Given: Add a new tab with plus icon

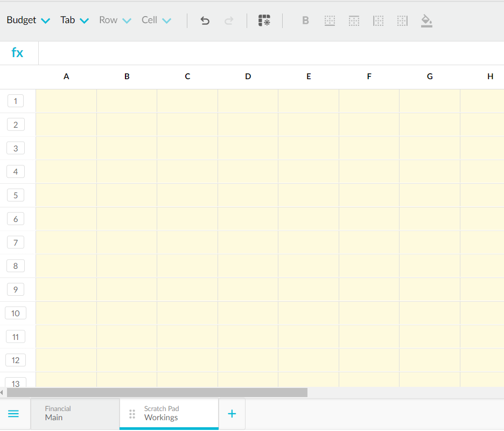Looking at the screenshot, I should 232,414.
